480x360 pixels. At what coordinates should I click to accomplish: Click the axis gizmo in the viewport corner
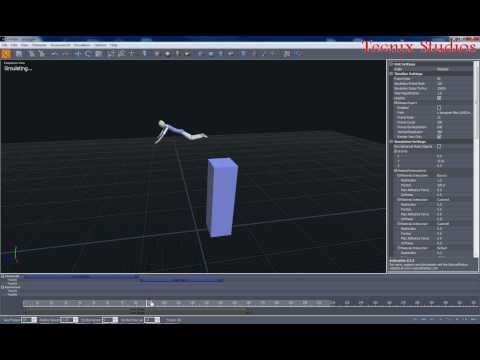tap(13, 255)
